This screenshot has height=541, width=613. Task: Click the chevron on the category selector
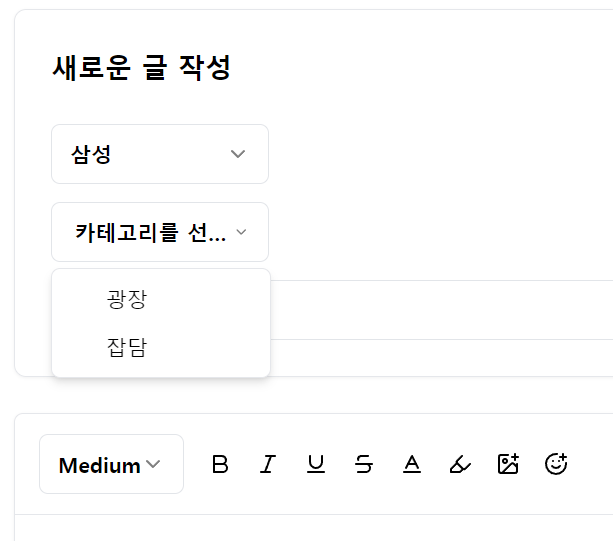tap(241, 232)
